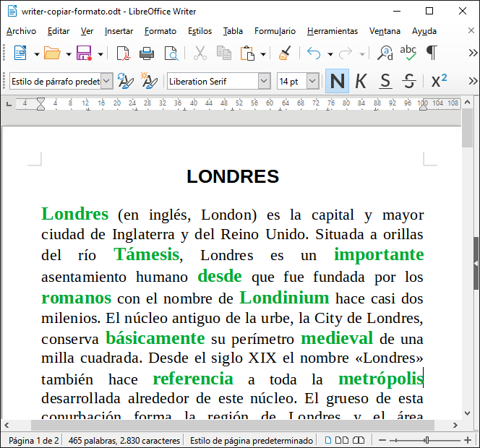The image size is (480, 448).
Task: Select book view in the status bar
Action: pyautogui.click(x=358, y=440)
